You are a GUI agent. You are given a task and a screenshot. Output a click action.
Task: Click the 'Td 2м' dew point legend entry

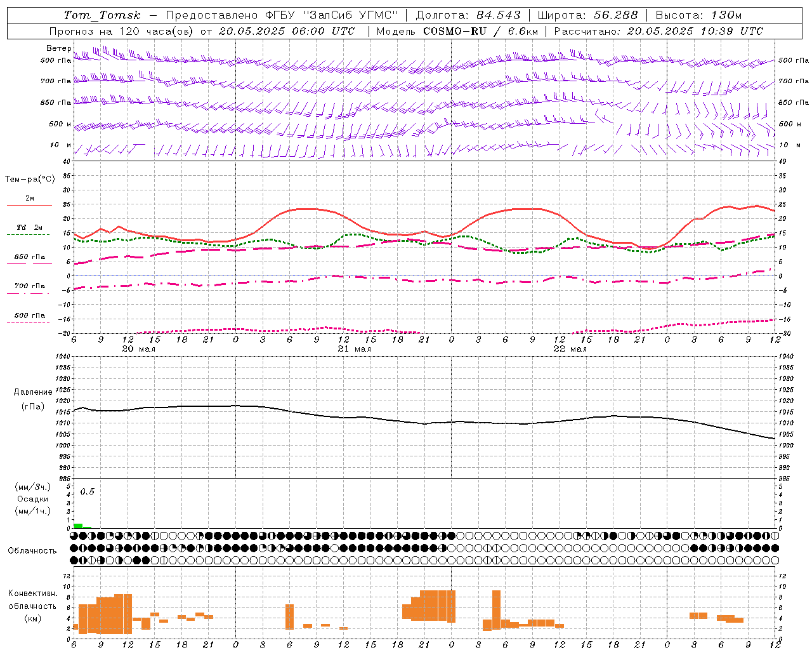29,227
